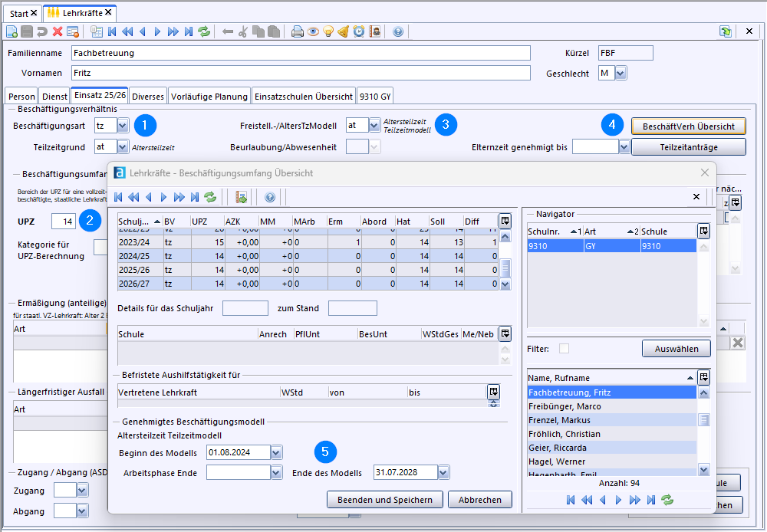
Task: Open the Beschäftigungsart dropdown
Action: tap(123, 125)
